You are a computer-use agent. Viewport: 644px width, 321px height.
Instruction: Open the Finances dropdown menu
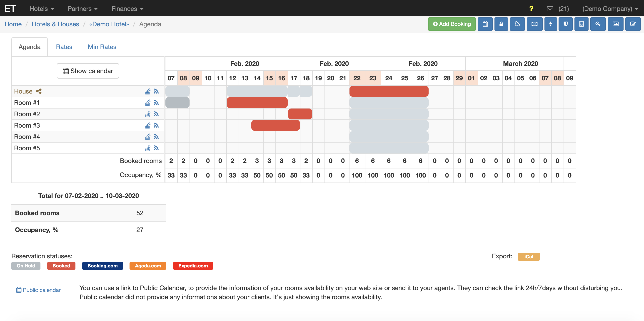(127, 9)
